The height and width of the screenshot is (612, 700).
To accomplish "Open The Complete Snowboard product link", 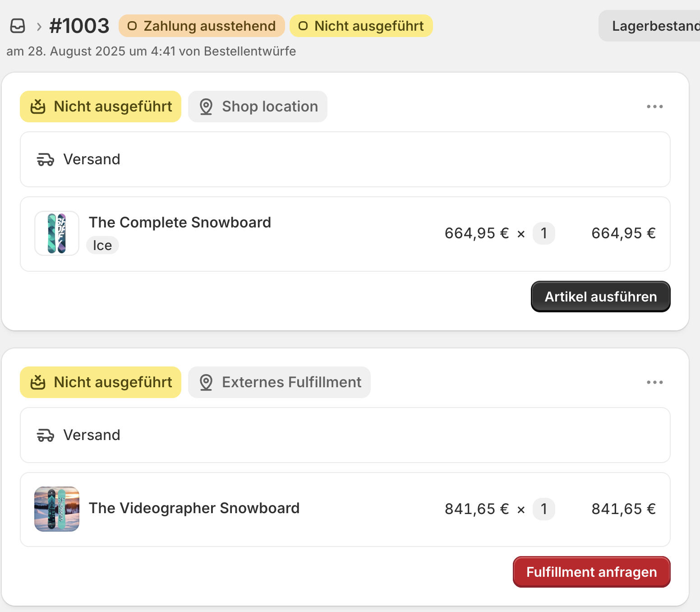I will (x=180, y=223).
